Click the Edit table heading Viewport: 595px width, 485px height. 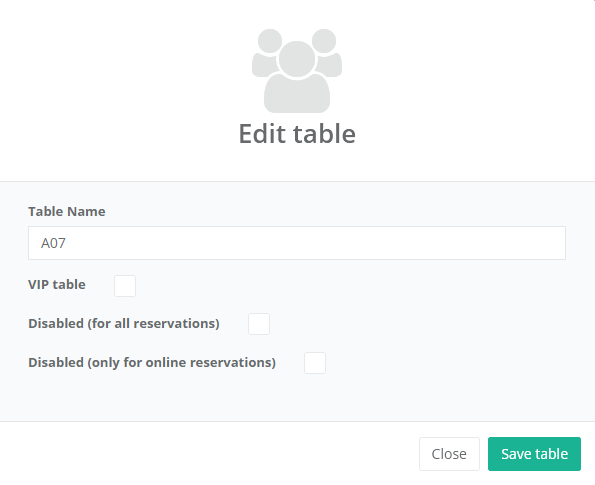pyautogui.click(x=297, y=134)
